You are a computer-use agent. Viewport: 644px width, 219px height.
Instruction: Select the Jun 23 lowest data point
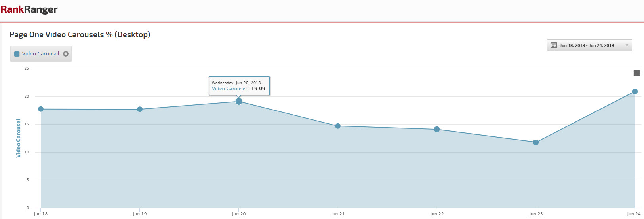[x=536, y=142]
